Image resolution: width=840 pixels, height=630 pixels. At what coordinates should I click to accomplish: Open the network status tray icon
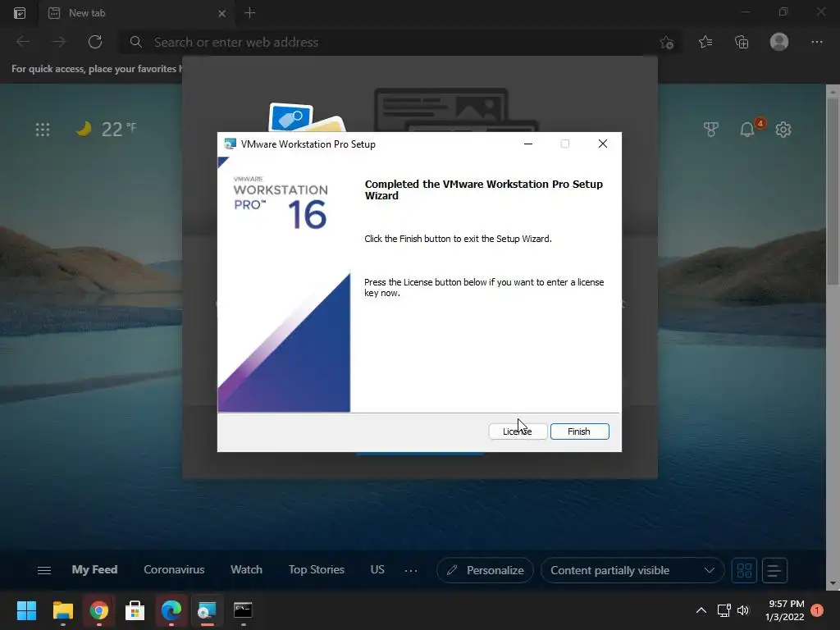(x=724, y=610)
